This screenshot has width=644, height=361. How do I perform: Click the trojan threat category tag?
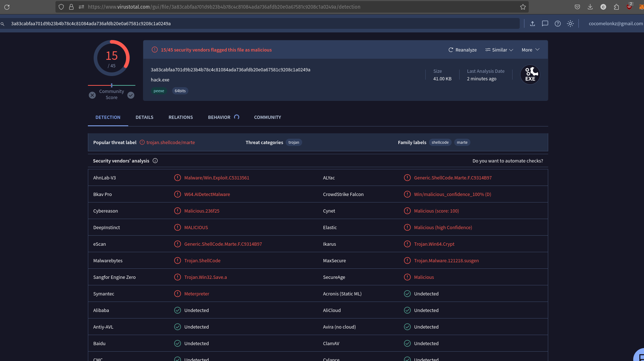click(x=294, y=142)
